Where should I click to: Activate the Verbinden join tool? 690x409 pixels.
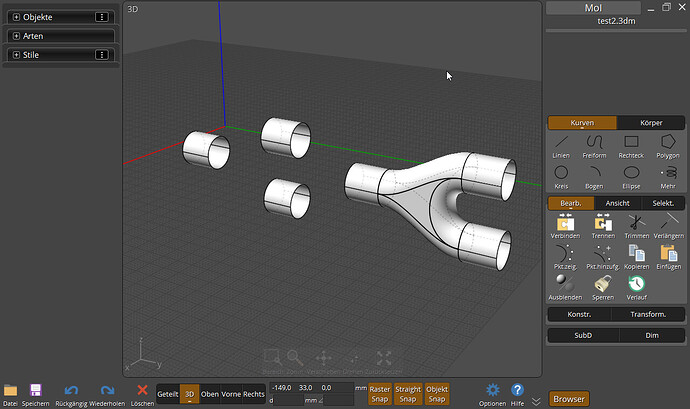click(563, 223)
